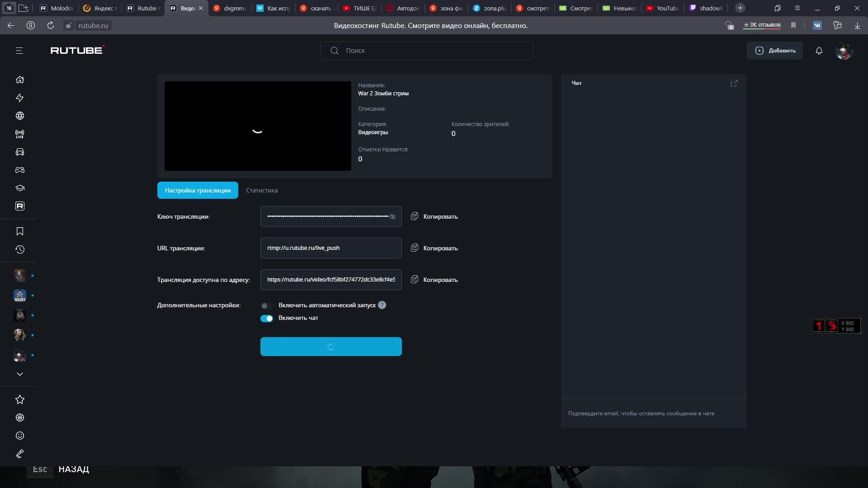
Task: Reveal the stream key with eye icon
Action: pos(392,217)
